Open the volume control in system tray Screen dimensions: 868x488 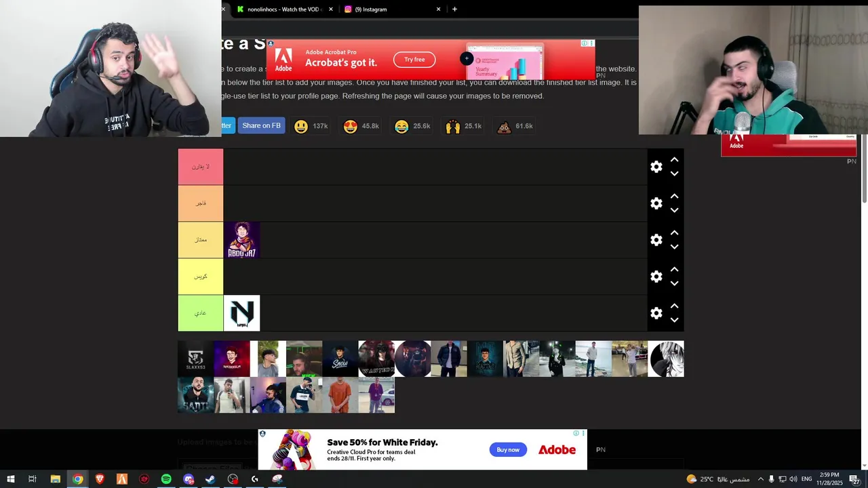coord(793,479)
